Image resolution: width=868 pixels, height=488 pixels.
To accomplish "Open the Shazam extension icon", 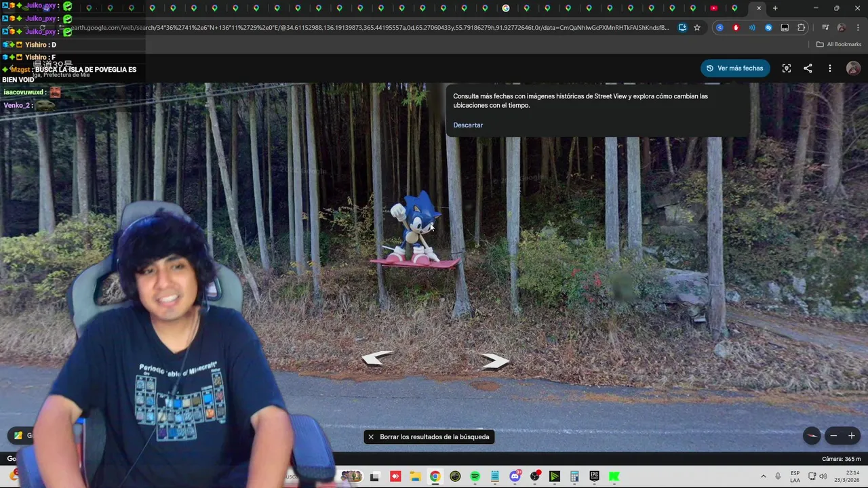I will (x=768, y=28).
